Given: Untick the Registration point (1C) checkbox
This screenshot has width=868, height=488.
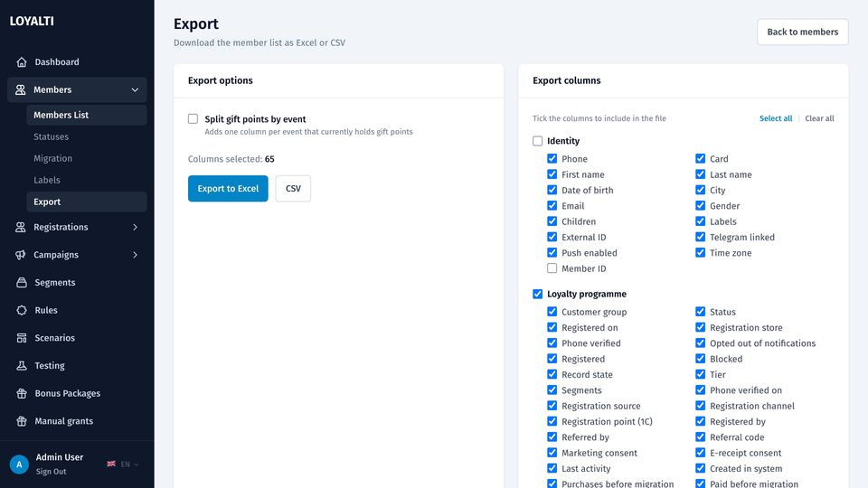Looking at the screenshot, I should coord(552,421).
